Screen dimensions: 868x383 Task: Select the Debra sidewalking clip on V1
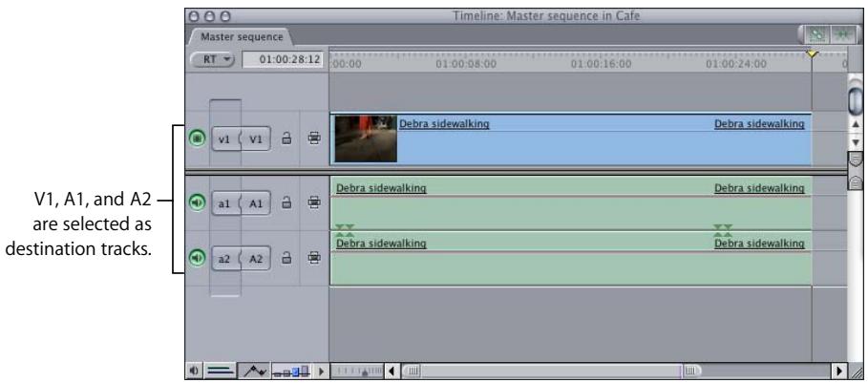[x=571, y=139]
